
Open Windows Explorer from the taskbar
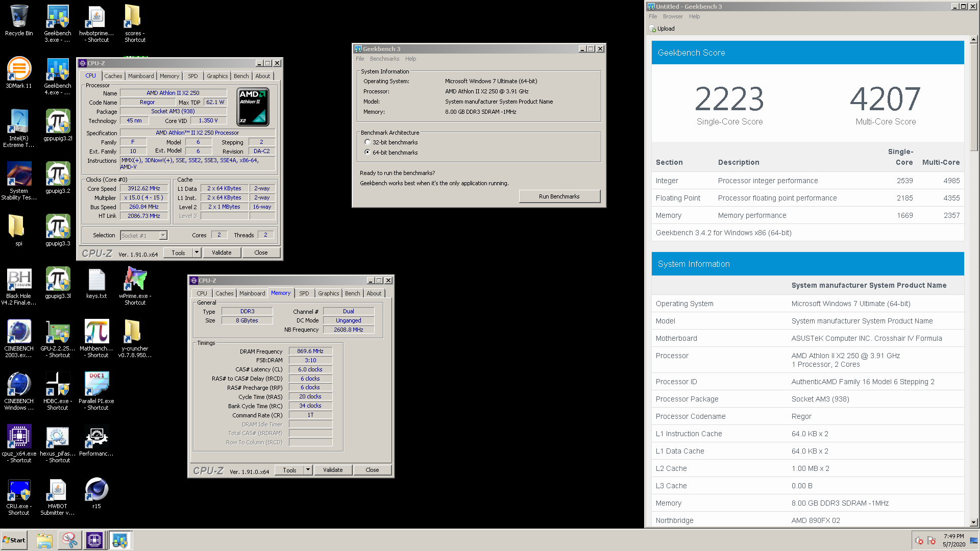[x=44, y=540]
